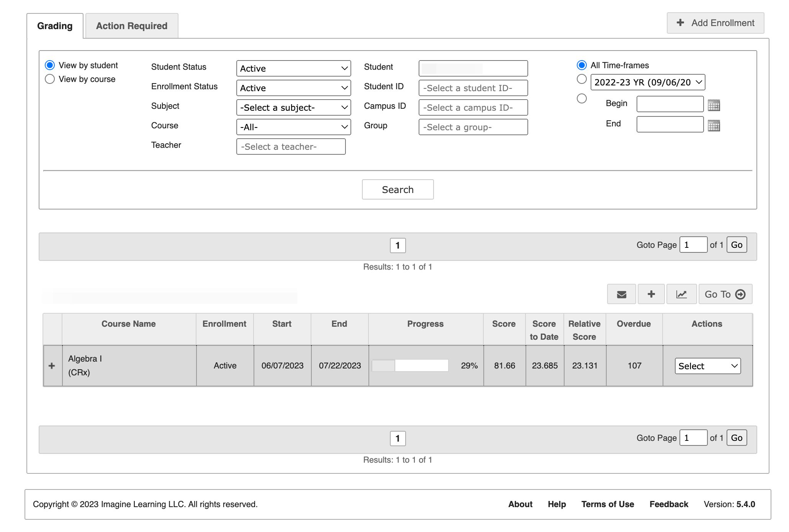Open the Subject dropdown
The height and width of the screenshot is (532, 789).
pyautogui.click(x=294, y=108)
